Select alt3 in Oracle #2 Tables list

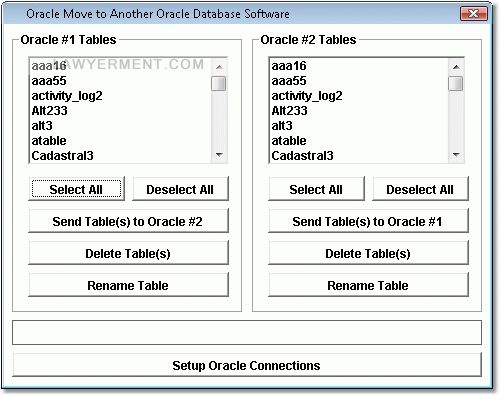pos(359,126)
